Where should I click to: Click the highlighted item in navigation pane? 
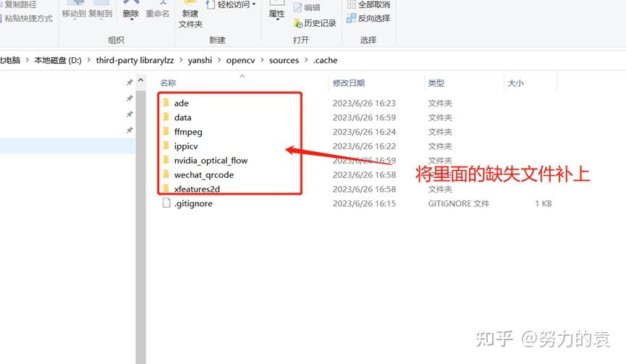(67, 145)
